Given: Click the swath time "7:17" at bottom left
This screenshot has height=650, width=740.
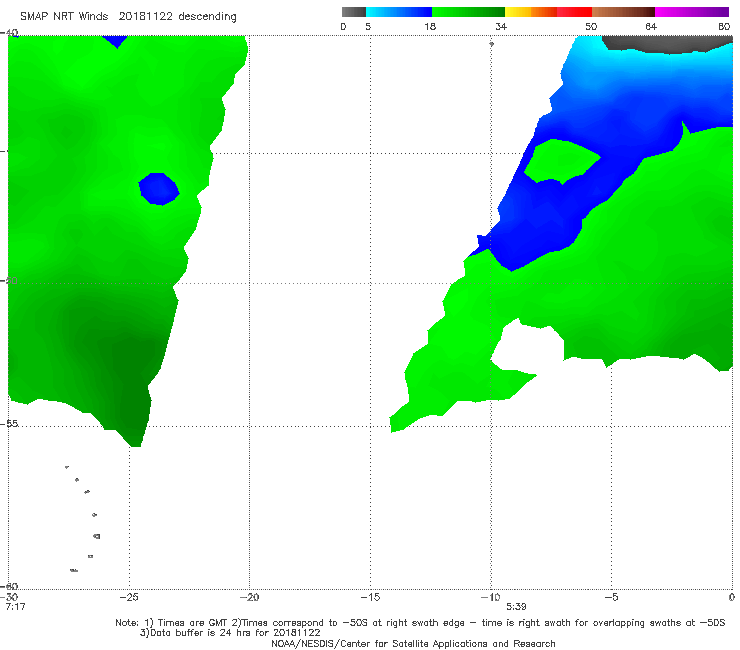Looking at the screenshot, I should click(15, 607).
